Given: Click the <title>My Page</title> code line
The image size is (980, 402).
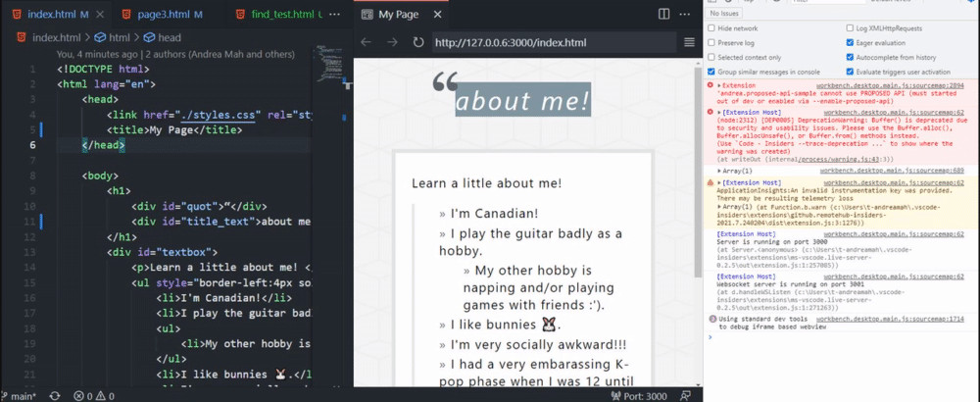Looking at the screenshot, I should [174, 130].
